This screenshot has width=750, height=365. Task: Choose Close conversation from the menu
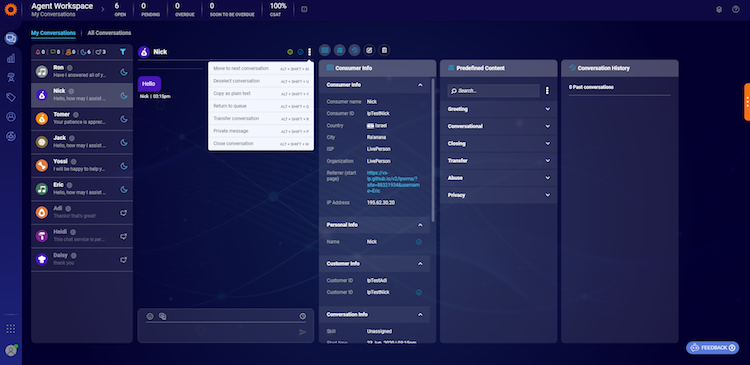coord(261,144)
